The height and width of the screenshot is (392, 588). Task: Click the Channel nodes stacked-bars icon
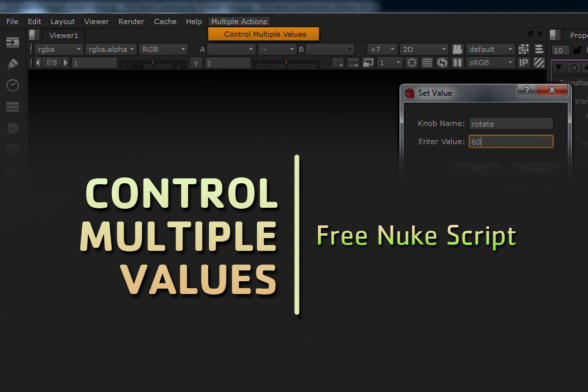coord(12,107)
